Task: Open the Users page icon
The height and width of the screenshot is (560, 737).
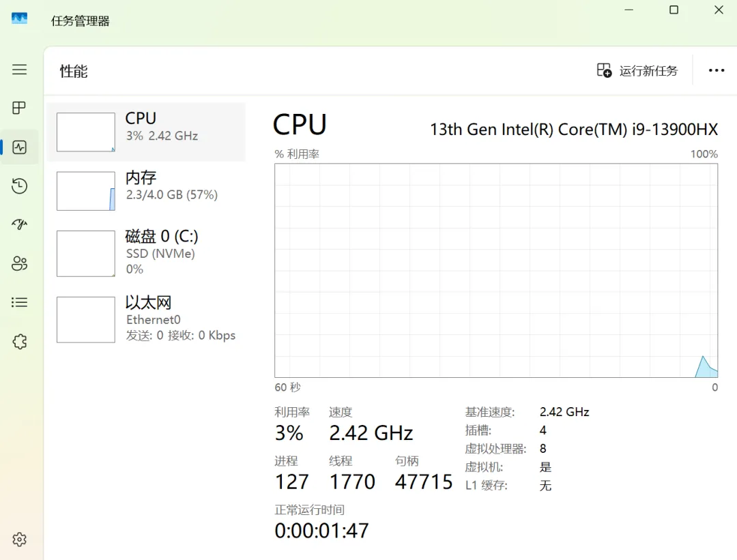Action: point(19,263)
